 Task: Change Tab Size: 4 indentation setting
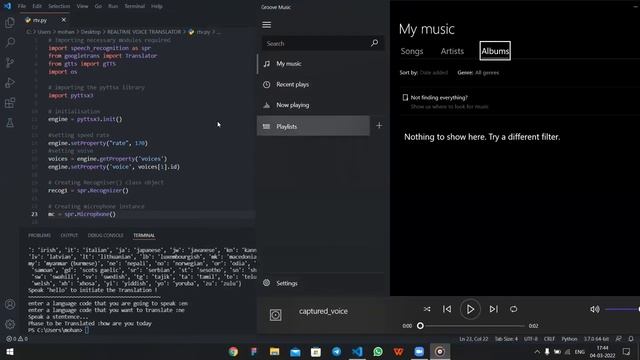[x=506, y=339]
